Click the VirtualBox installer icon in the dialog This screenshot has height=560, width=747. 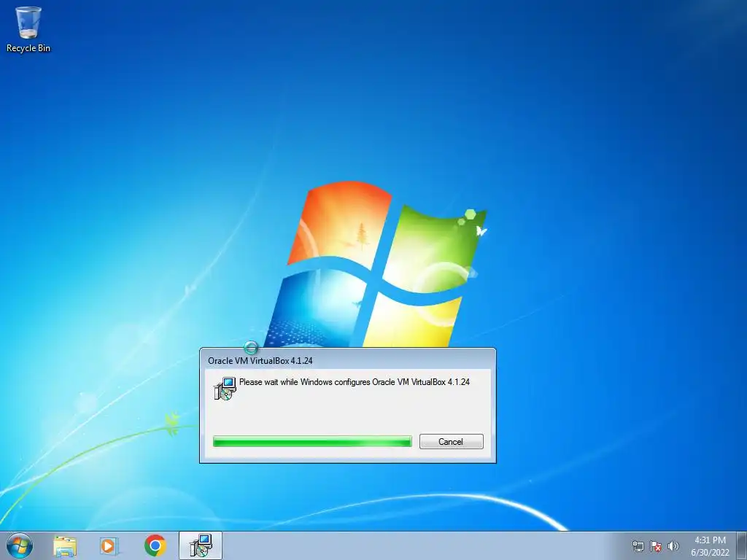point(225,388)
